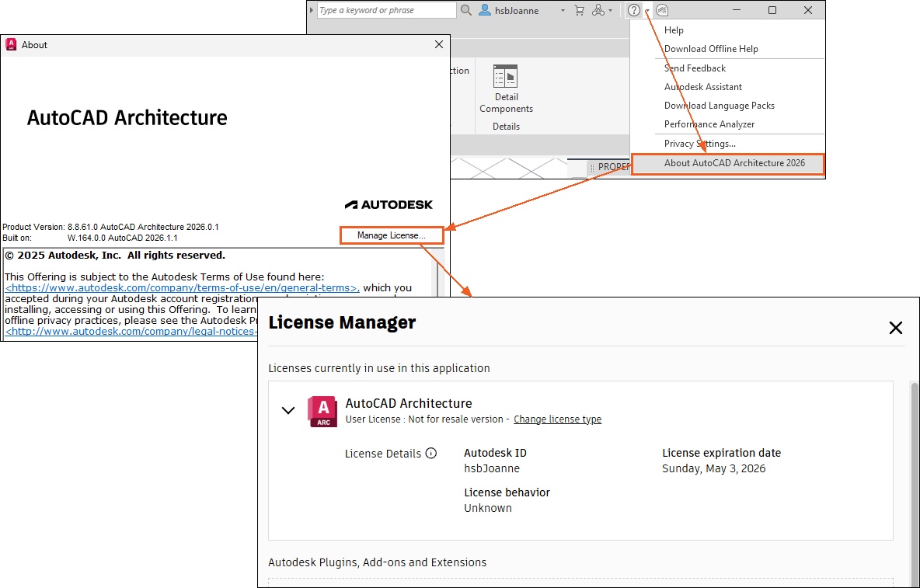Click the Product Version 8.8.61.0 text
This screenshot has width=920, height=588.
pyautogui.click(x=110, y=227)
